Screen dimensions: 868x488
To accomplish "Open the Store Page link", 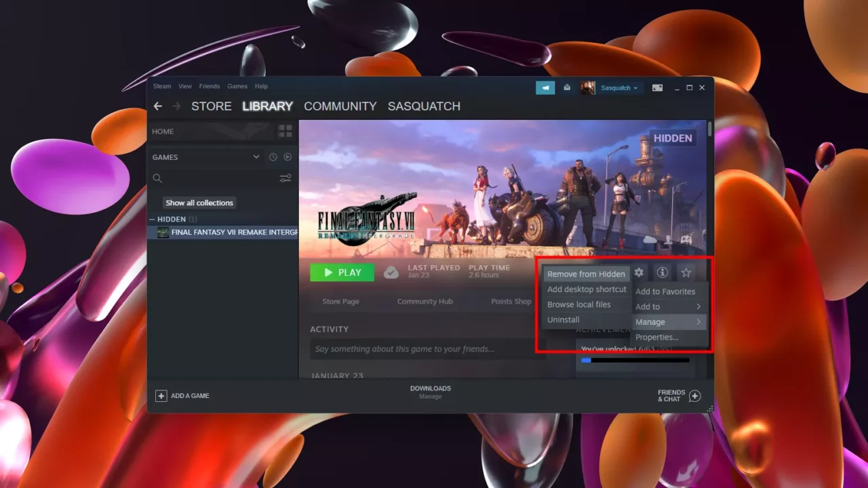I will click(340, 302).
